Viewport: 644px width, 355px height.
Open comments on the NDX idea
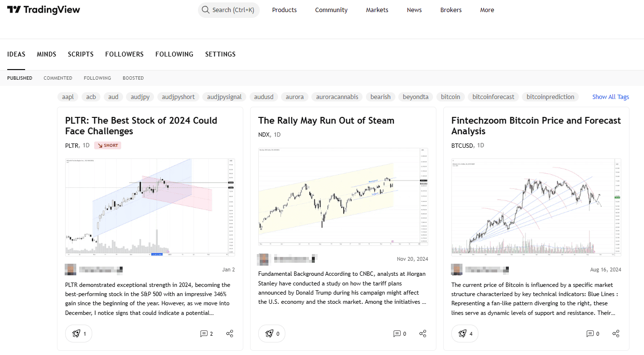click(x=400, y=334)
